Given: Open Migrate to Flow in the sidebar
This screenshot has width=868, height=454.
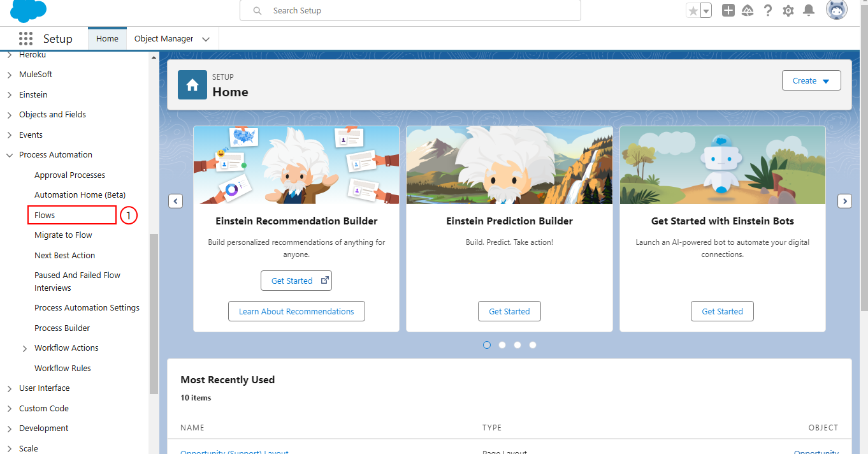Looking at the screenshot, I should click(x=63, y=235).
